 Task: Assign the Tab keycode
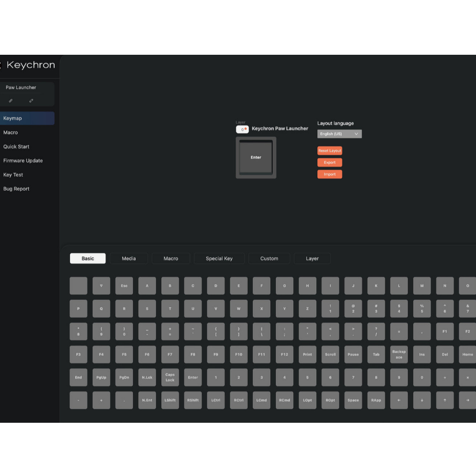coord(376,355)
